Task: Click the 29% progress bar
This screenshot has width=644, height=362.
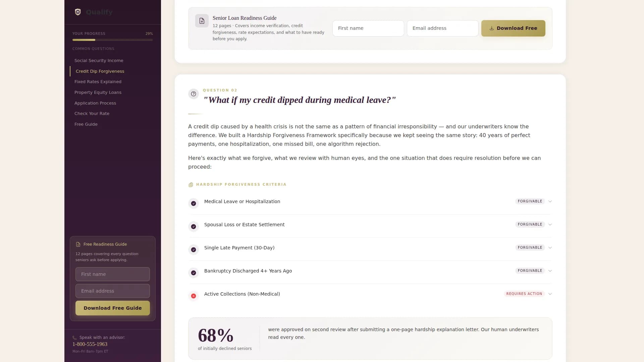Action: tap(112, 40)
